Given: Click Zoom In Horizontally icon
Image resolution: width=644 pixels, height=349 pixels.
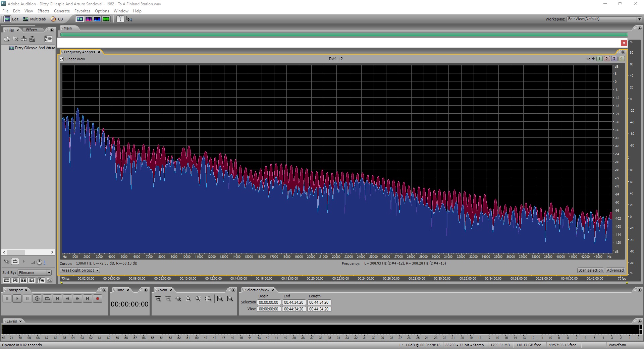Looking at the screenshot, I should pyautogui.click(x=158, y=298).
